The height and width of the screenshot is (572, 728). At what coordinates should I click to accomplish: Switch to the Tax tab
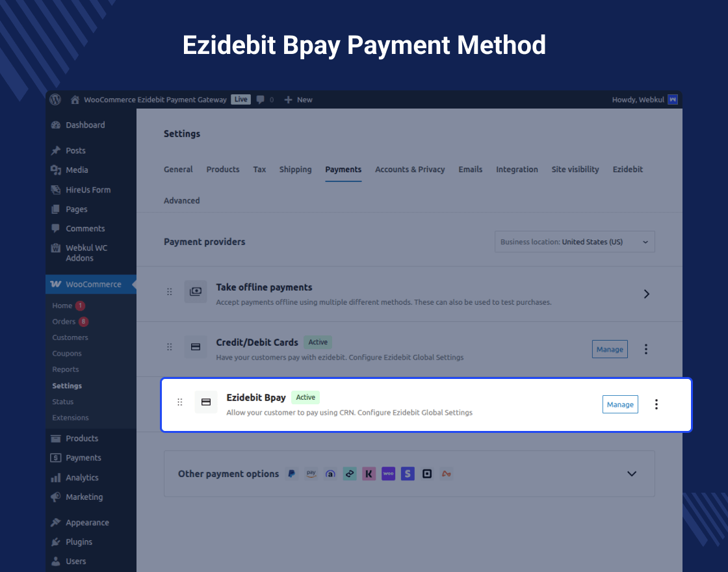click(259, 170)
